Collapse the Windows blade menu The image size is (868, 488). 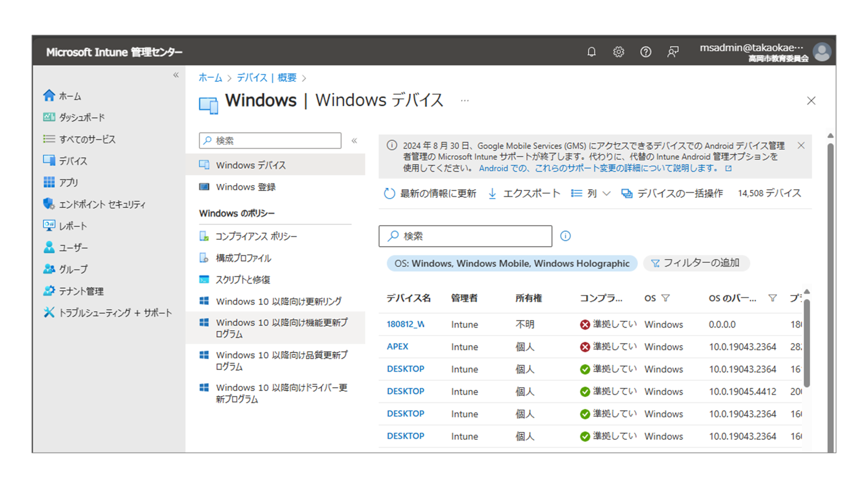pos(354,140)
